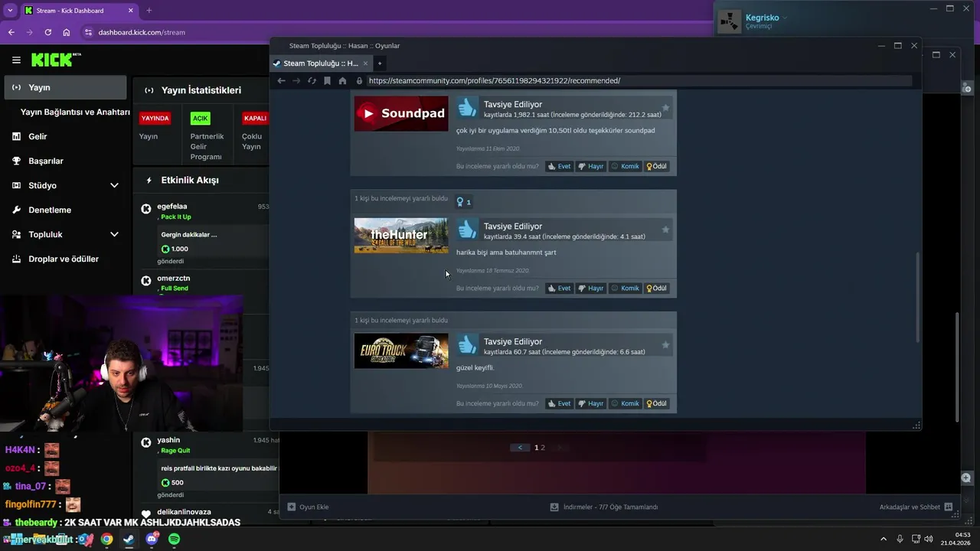Vote Hayır on Euro Truck Simulator review

click(x=590, y=403)
